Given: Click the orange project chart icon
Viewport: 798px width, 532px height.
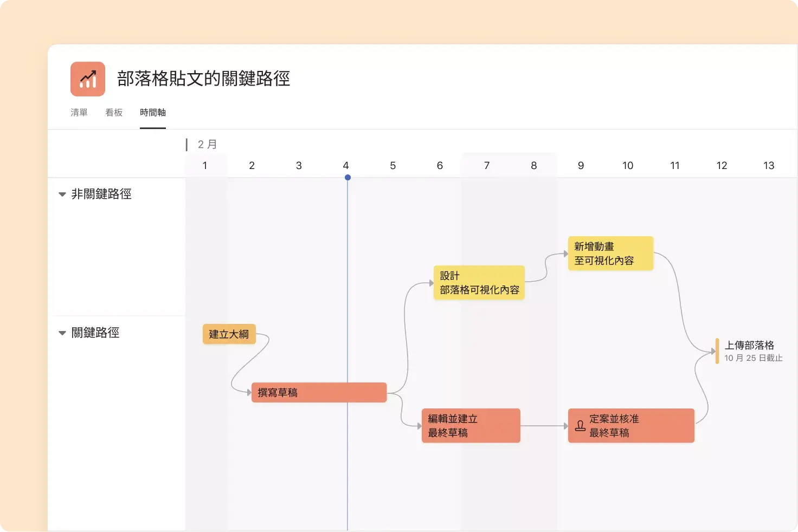Looking at the screenshot, I should point(88,79).
